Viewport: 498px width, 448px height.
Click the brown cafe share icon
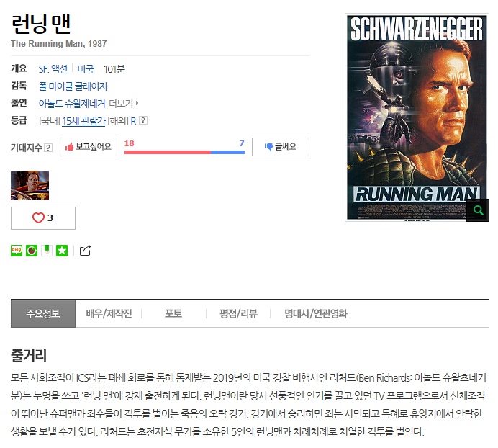click(x=32, y=251)
